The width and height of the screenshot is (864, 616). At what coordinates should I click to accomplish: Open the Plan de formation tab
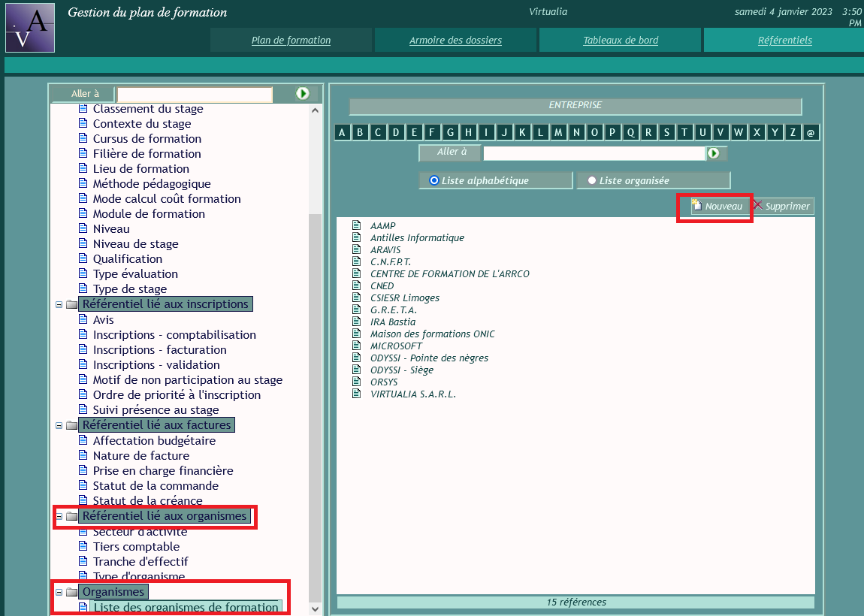(291, 41)
